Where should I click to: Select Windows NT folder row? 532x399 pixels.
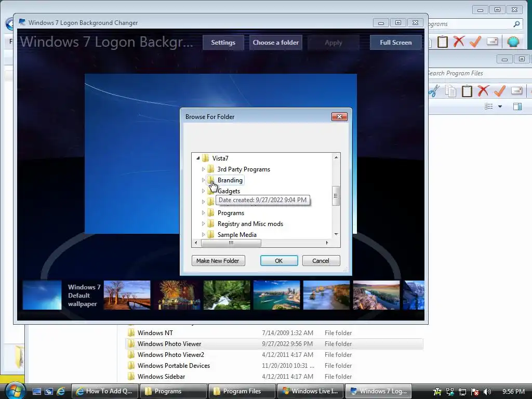(274, 333)
